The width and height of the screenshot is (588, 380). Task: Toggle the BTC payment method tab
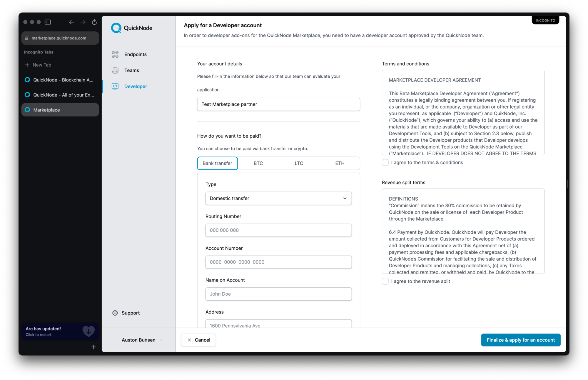pyautogui.click(x=258, y=163)
